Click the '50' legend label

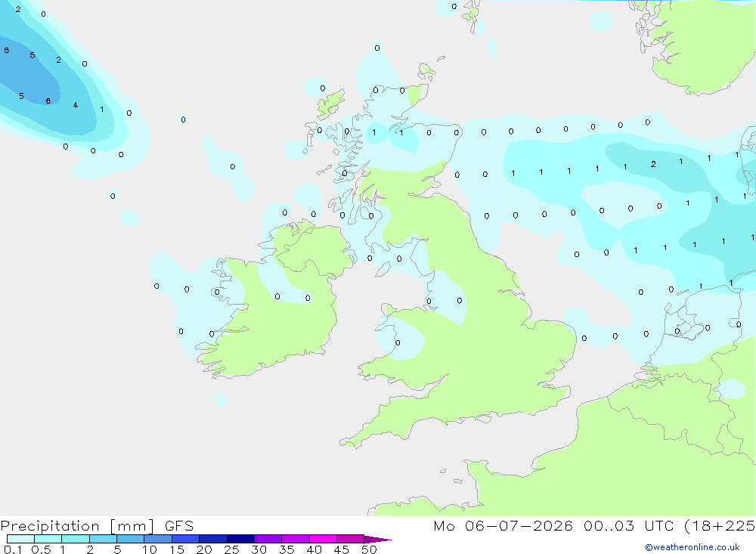(369, 549)
